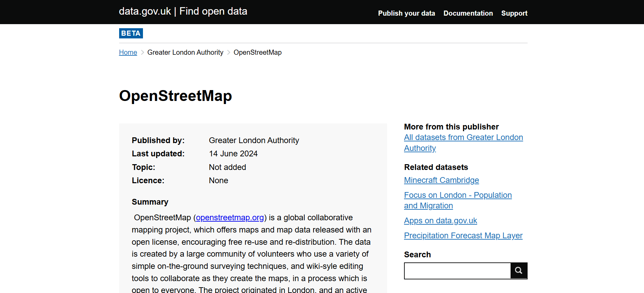Click the magnifier search button
644x293 pixels.
pos(519,271)
